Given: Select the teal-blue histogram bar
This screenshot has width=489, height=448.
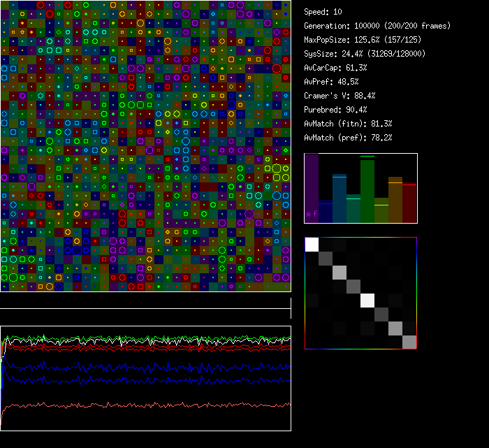Looking at the screenshot, I should pos(340,198).
